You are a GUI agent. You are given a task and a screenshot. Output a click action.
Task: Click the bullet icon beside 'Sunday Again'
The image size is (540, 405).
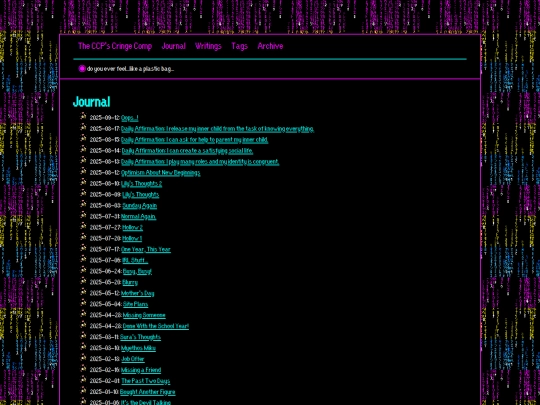83,204
